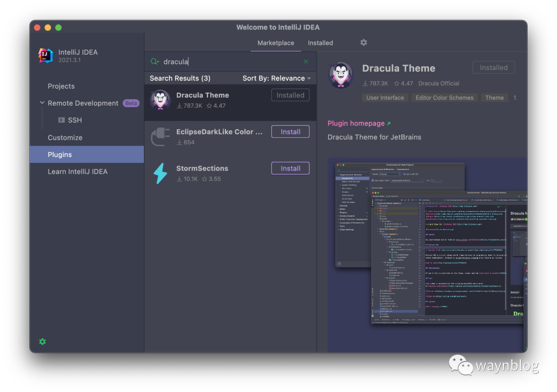The image size is (557, 392).
Task: Open the Dracula Theme screenshot preview
Action: click(x=428, y=254)
